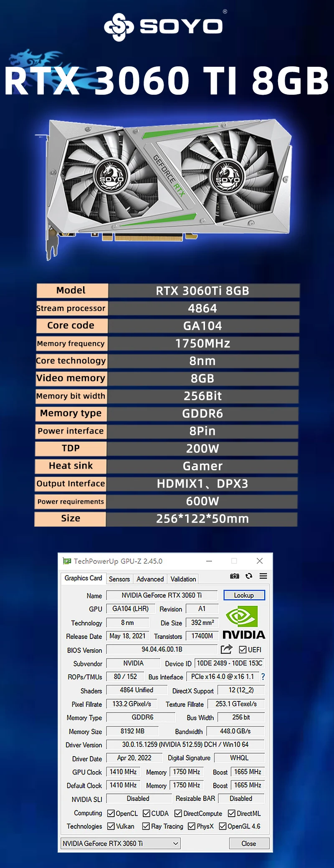Open the Advanced tab

tap(150, 579)
